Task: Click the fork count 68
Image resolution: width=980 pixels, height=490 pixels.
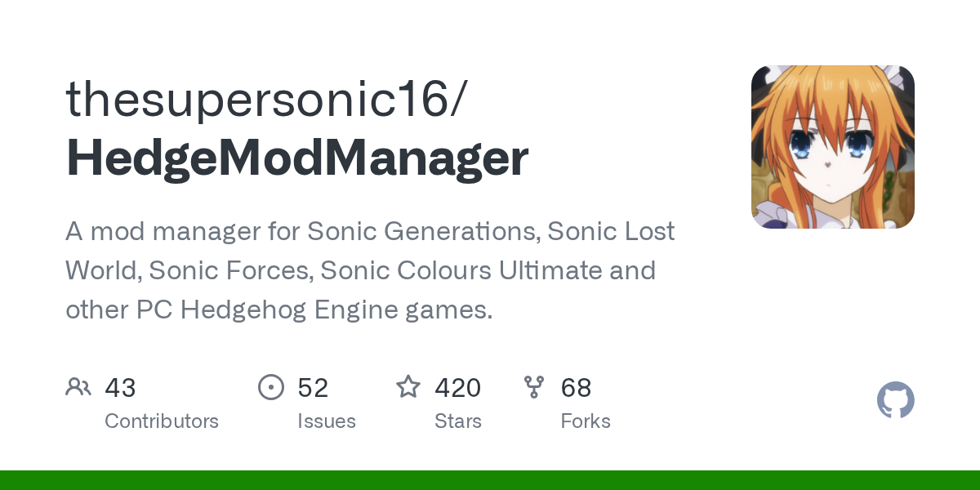Action: click(576, 388)
